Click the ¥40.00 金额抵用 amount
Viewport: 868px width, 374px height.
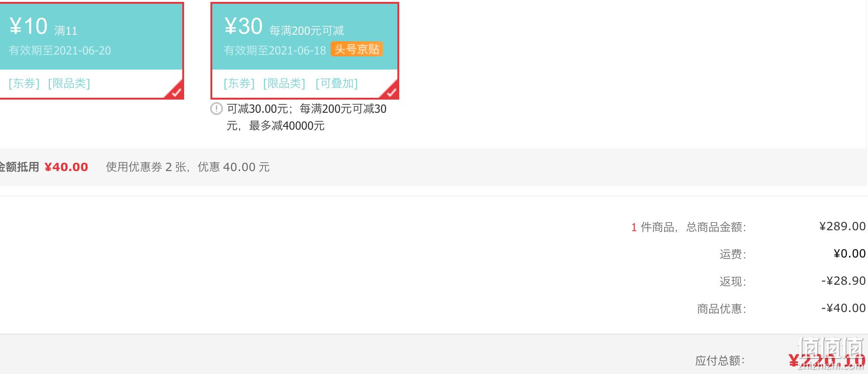tap(66, 167)
